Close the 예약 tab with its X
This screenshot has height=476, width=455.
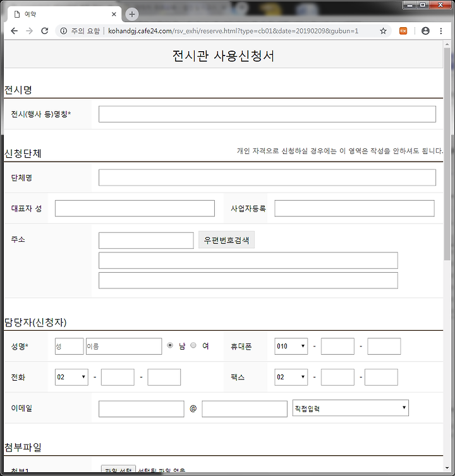(114, 15)
